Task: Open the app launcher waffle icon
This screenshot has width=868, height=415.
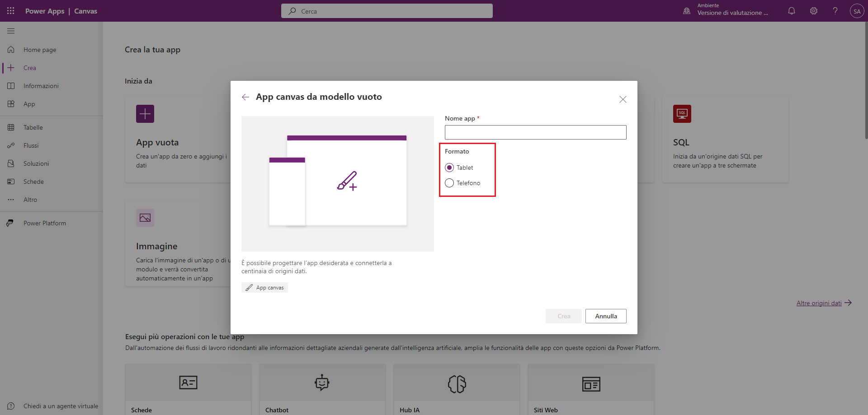Action: click(x=11, y=11)
